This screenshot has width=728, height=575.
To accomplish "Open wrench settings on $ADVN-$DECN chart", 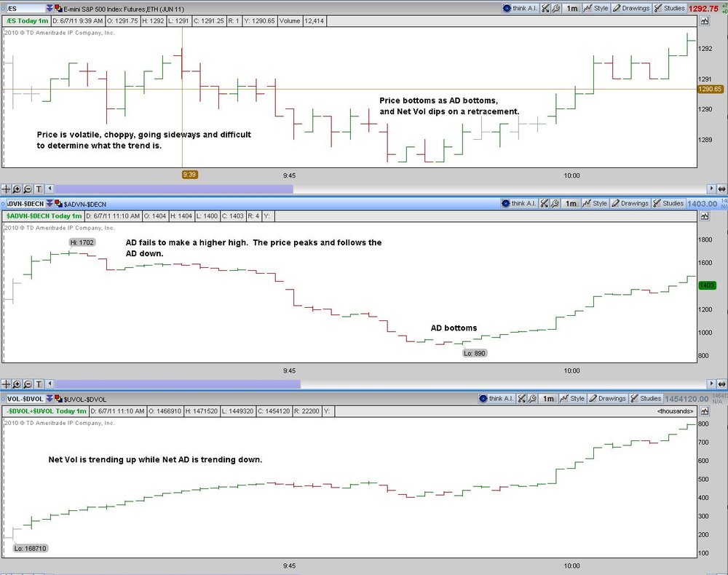I will [555, 203].
